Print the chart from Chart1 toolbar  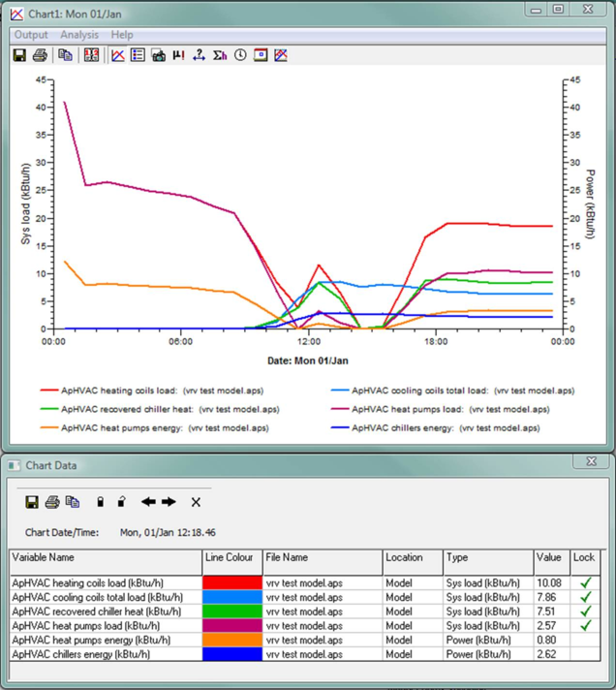[40, 55]
